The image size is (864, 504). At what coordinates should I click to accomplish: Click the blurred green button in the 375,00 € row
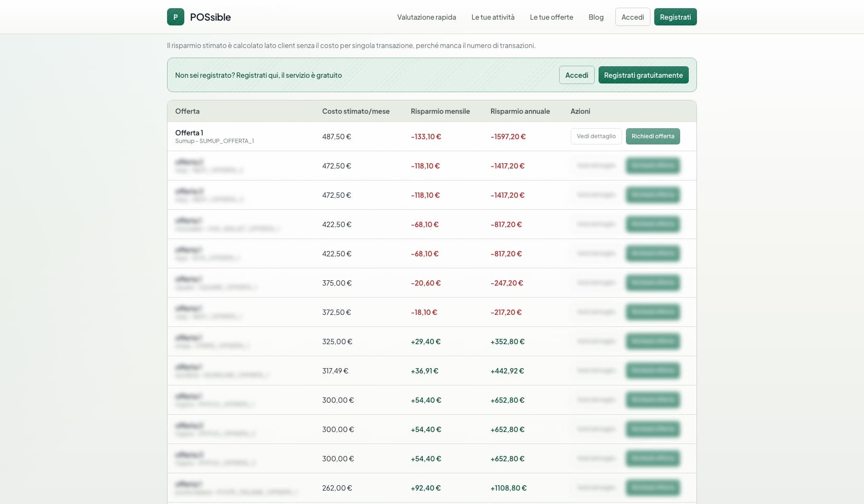(653, 283)
